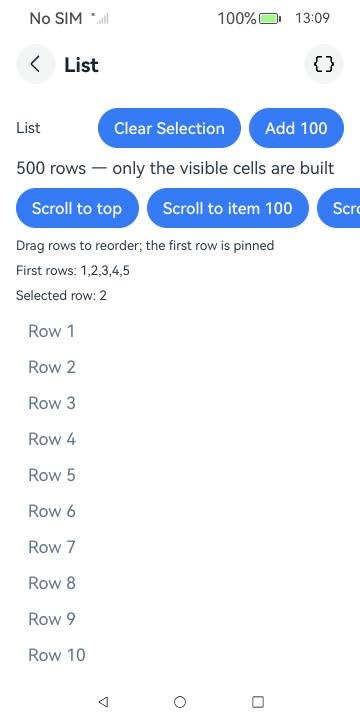Tap the Android back navigation triangle

click(x=103, y=702)
